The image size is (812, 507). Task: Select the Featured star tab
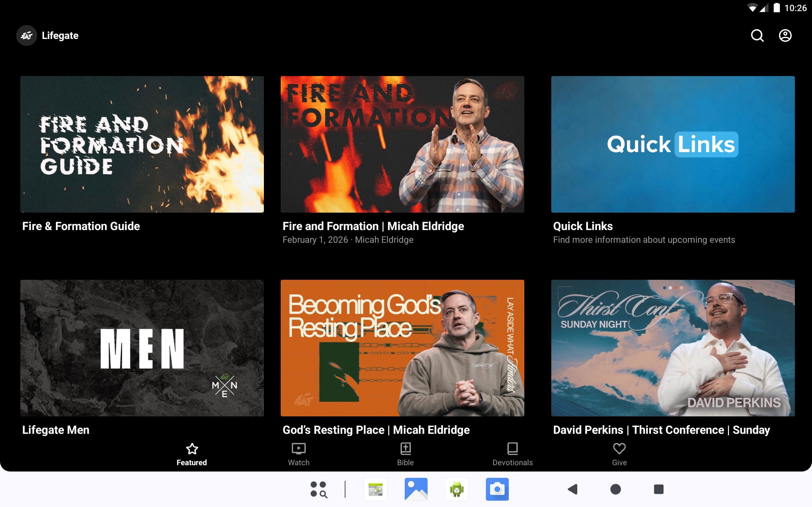coord(192,454)
